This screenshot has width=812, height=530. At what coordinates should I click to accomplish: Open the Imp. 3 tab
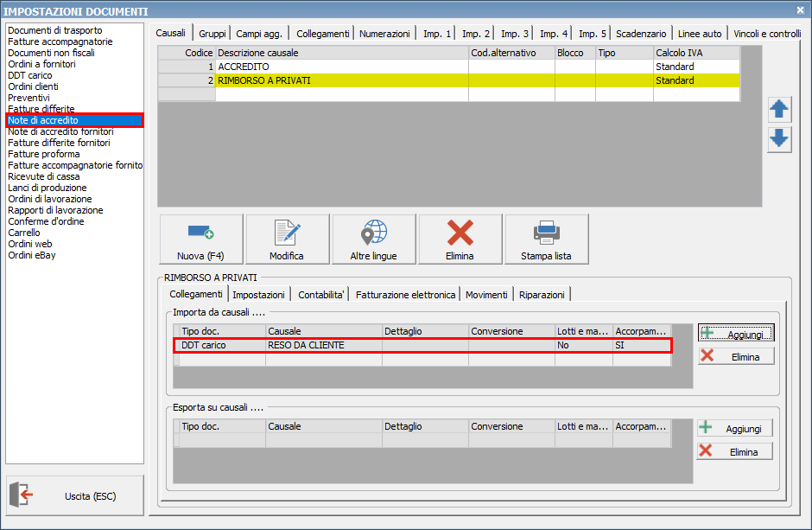tap(514, 34)
